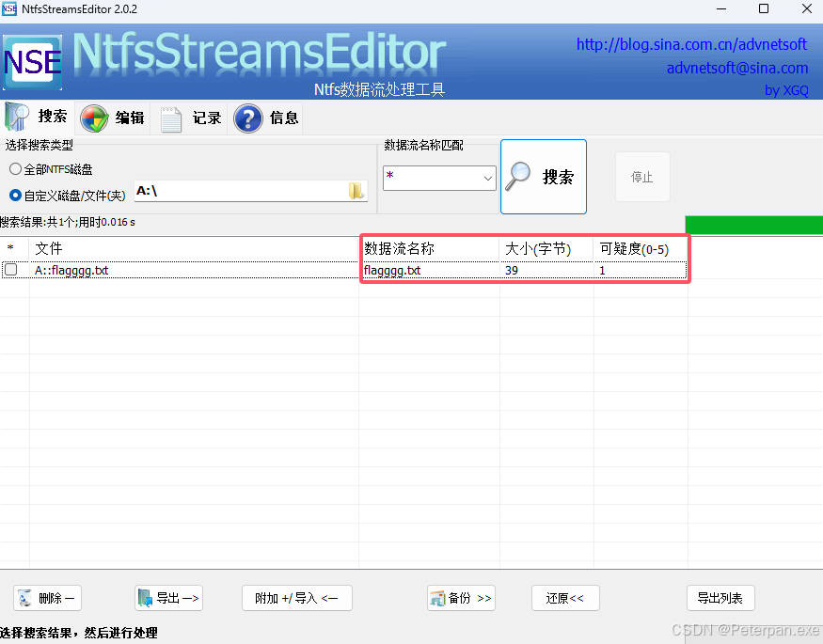
Task: Click advnetsoft@sina.com email link
Action: (x=736, y=69)
